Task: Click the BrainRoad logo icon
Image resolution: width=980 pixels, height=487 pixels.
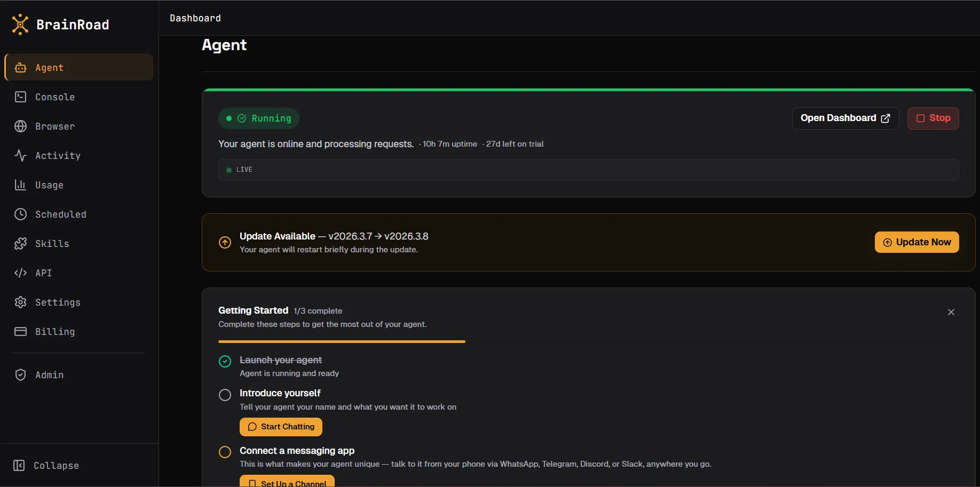Action: click(x=20, y=25)
